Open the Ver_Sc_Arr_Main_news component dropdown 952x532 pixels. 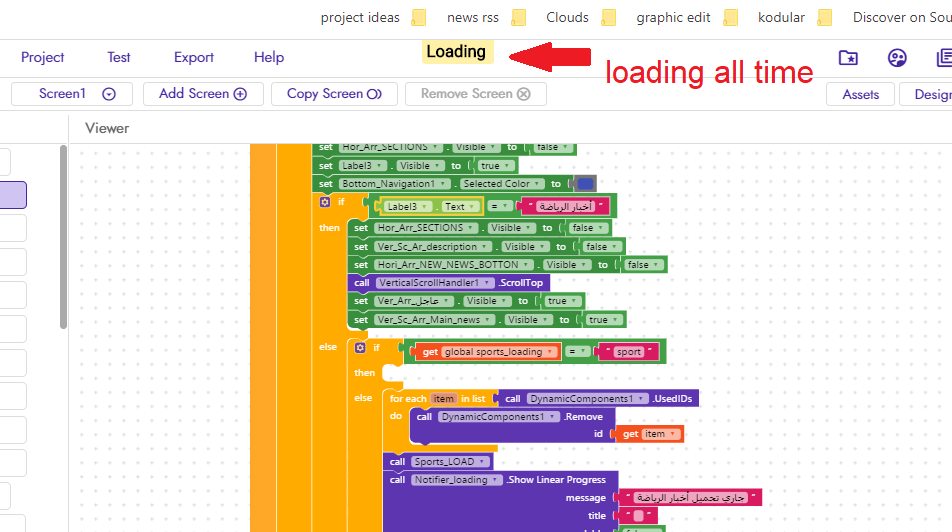(x=435, y=319)
